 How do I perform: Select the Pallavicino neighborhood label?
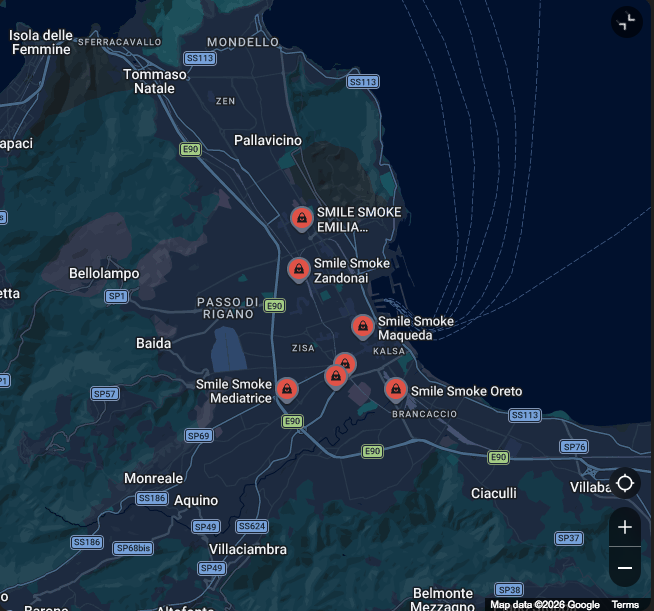coord(267,140)
